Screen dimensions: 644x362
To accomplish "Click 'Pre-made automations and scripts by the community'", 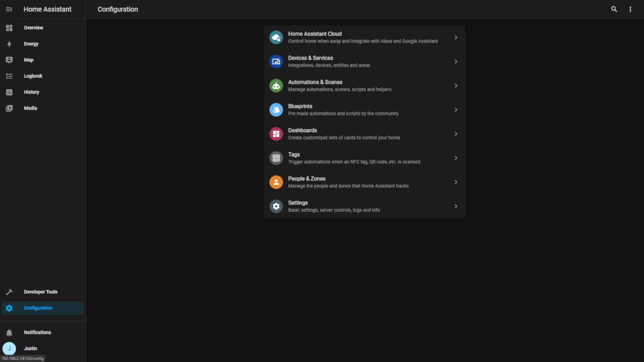I will 343,114.
